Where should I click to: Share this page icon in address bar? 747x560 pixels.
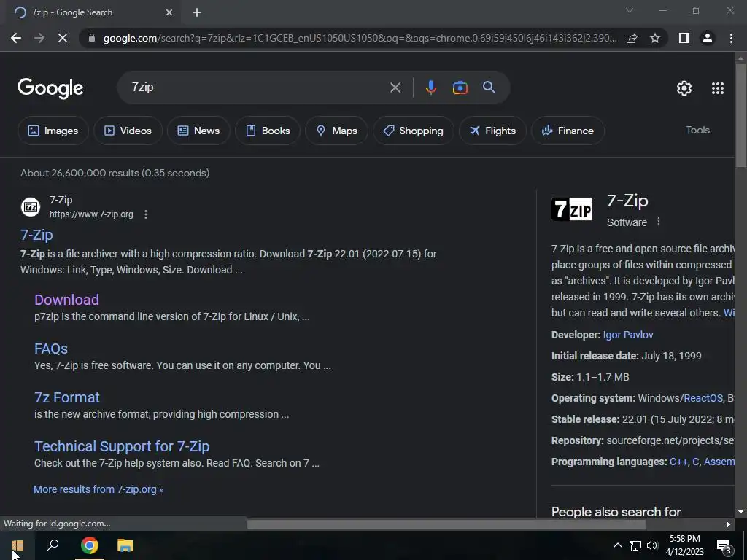pyautogui.click(x=632, y=38)
